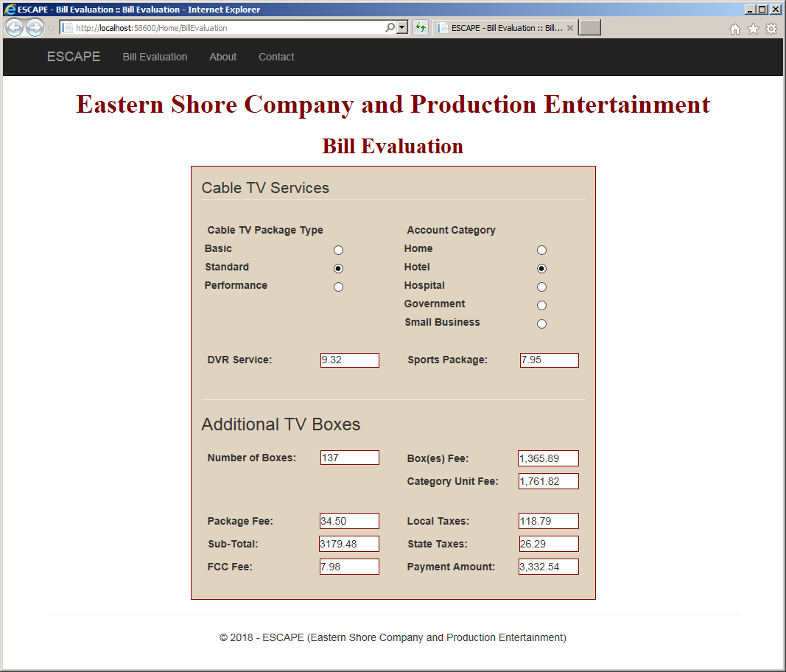Click the ESCAPE brand link
This screenshot has width=786, height=672.
coord(74,57)
